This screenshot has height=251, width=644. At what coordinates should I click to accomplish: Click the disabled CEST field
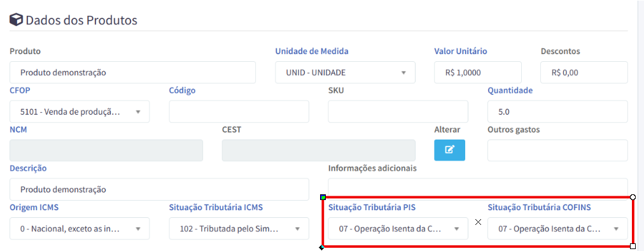click(319, 150)
